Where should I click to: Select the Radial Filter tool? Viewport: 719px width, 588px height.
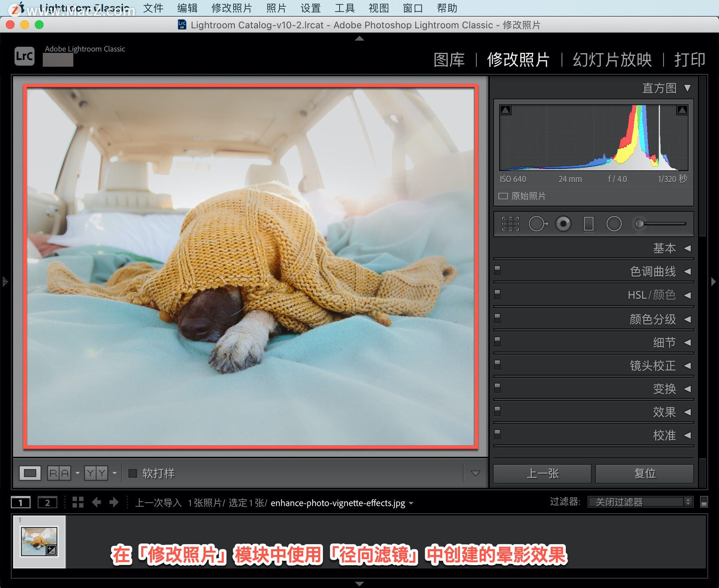point(614,224)
